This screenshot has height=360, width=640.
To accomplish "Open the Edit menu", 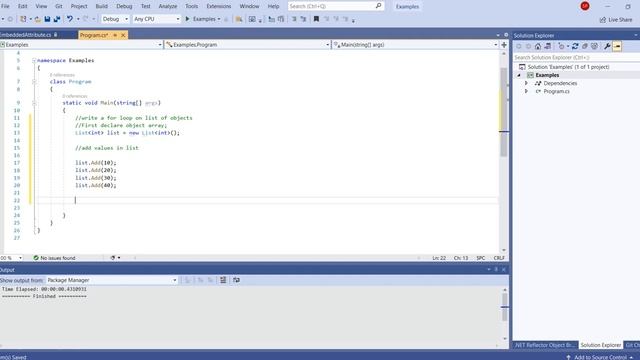I will click(x=22, y=6).
